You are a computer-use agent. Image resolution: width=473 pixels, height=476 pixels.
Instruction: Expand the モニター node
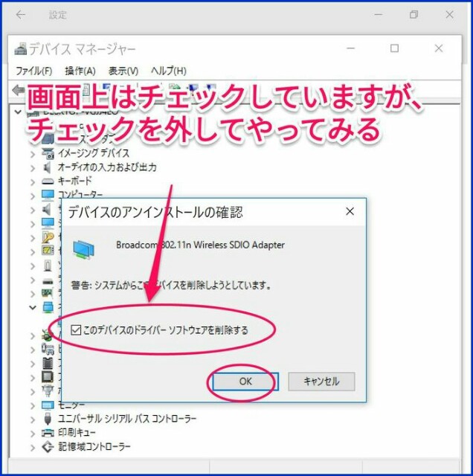[33, 405]
